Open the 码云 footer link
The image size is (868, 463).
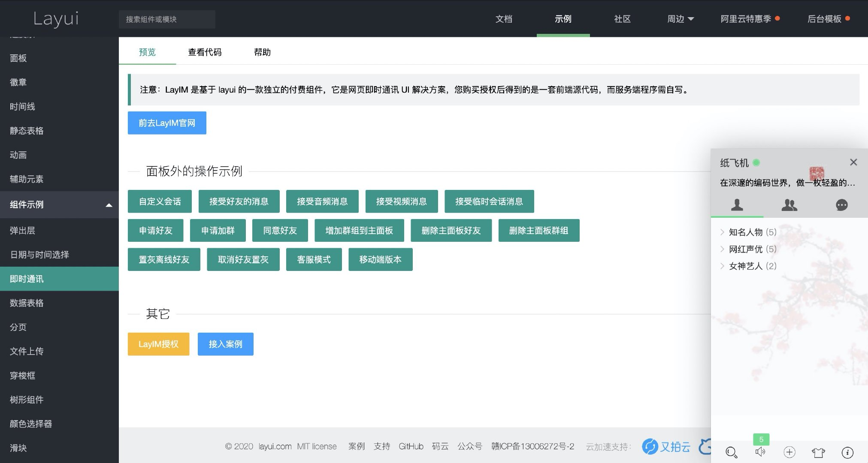tap(440, 447)
